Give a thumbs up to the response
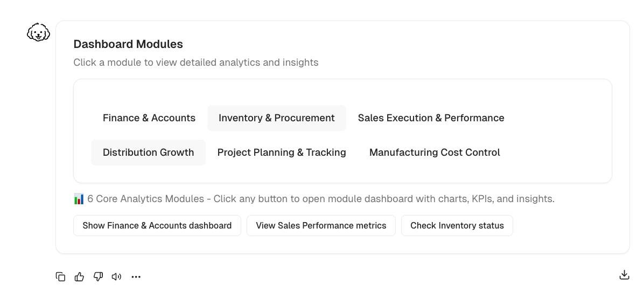The image size is (644, 304). click(x=79, y=277)
